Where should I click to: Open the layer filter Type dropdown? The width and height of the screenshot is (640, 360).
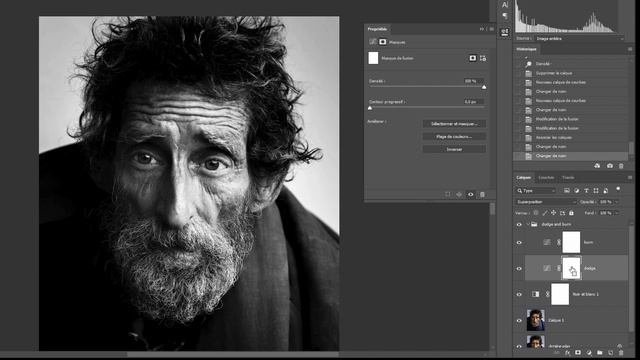tap(536, 191)
